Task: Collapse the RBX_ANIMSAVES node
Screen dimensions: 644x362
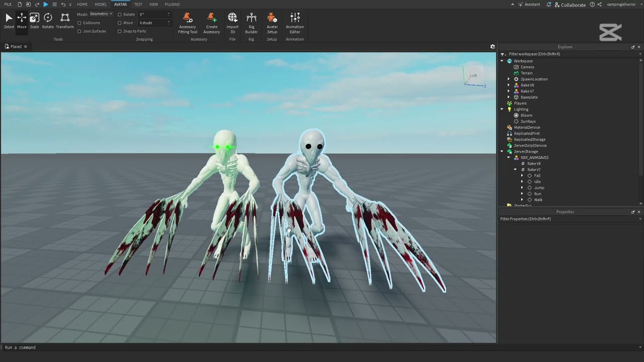Action: coord(508,157)
